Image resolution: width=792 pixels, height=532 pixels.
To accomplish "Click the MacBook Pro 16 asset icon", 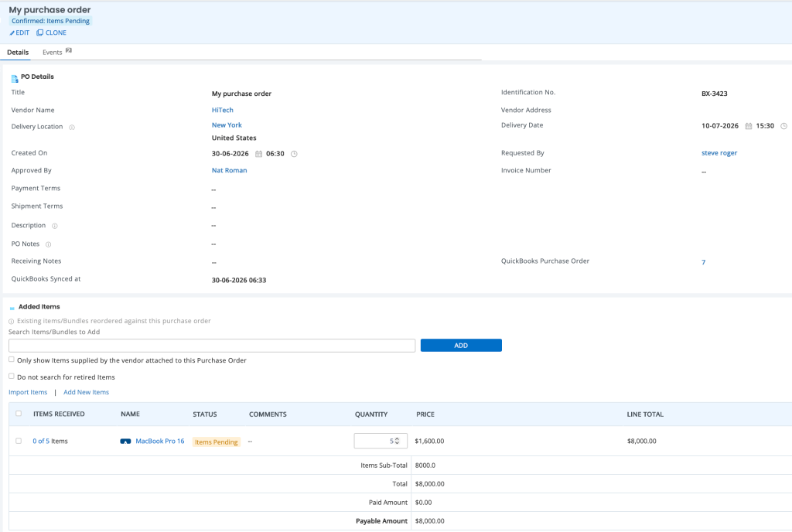I will [x=125, y=442].
